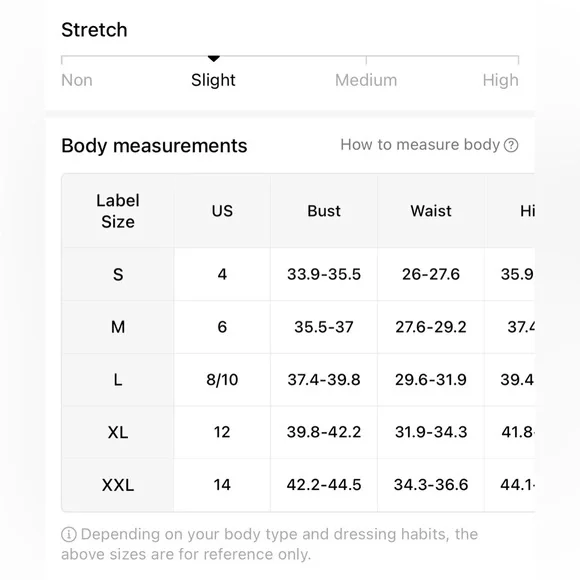Select the S size row label
Screen dimensions: 580x580
pos(118,274)
